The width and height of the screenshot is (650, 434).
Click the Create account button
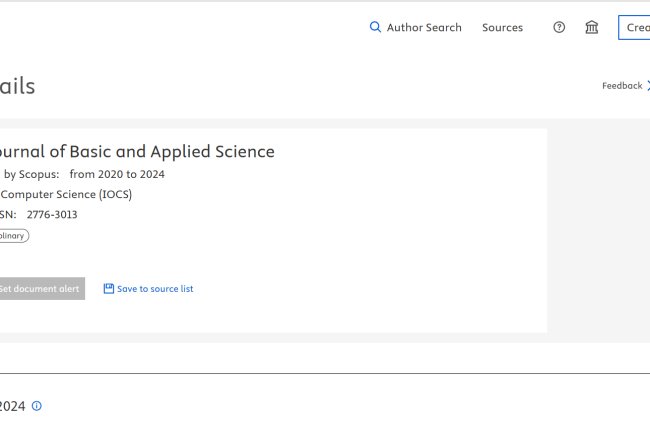click(634, 27)
